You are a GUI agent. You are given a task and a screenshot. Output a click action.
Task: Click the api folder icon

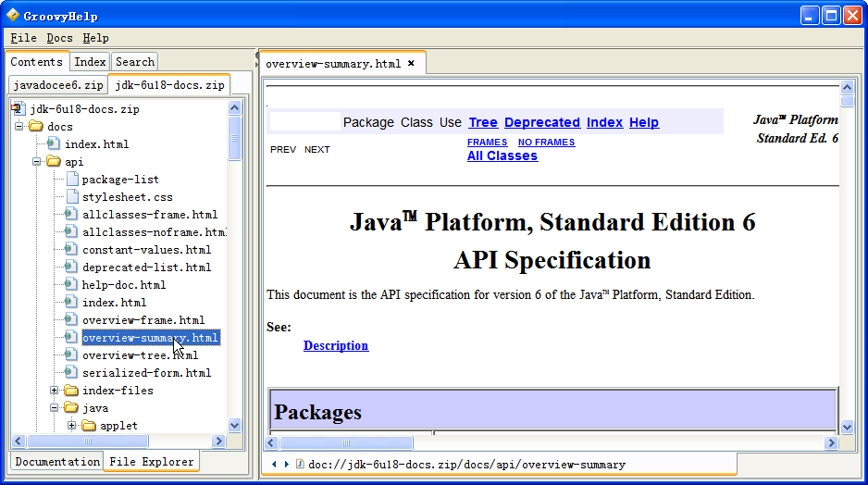54,162
